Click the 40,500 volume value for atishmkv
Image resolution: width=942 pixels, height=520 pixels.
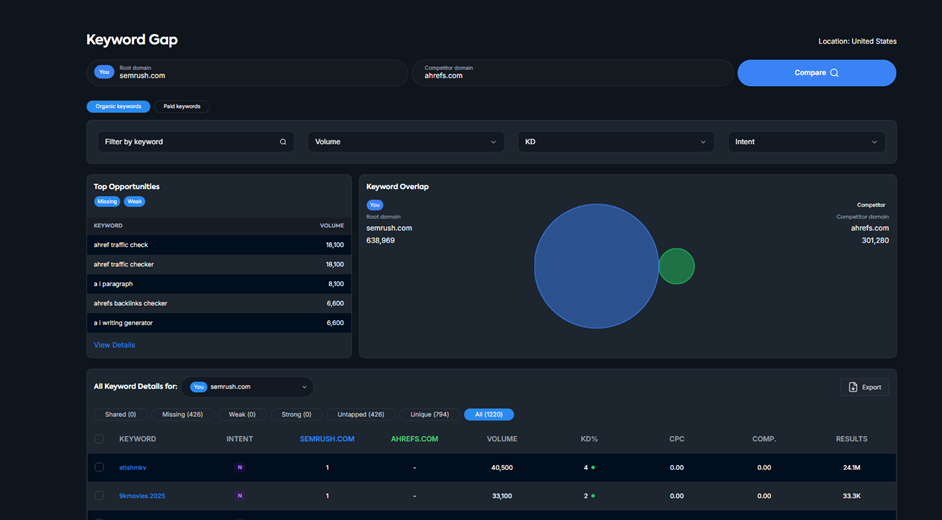[x=502, y=467]
